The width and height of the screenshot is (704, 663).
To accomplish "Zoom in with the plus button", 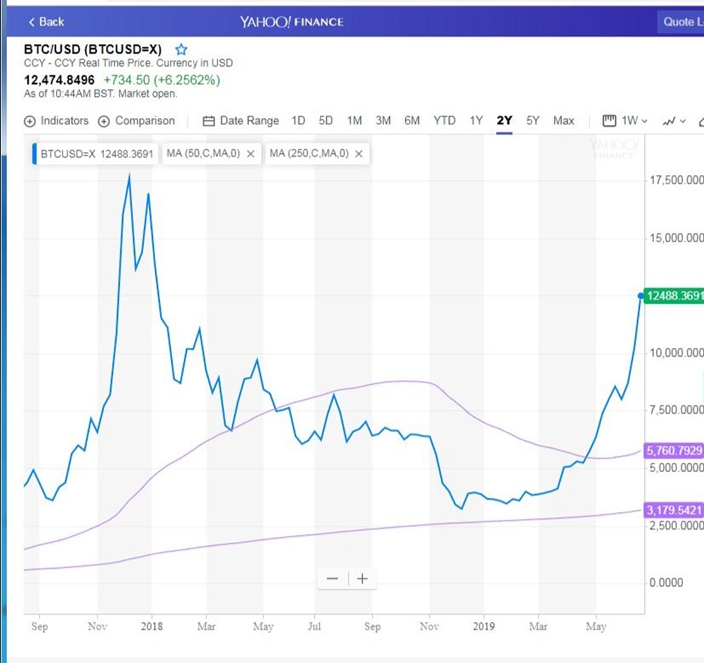I will pyautogui.click(x=362, y=579).
